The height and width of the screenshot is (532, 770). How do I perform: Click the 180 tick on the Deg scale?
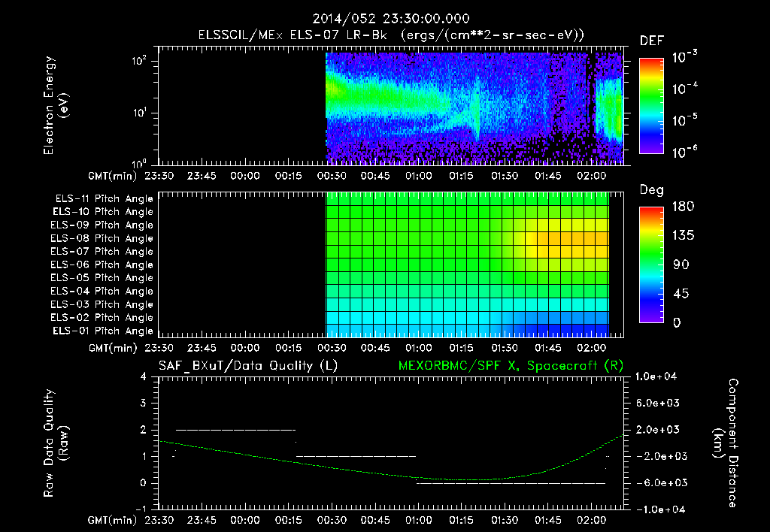pos(683,206)
